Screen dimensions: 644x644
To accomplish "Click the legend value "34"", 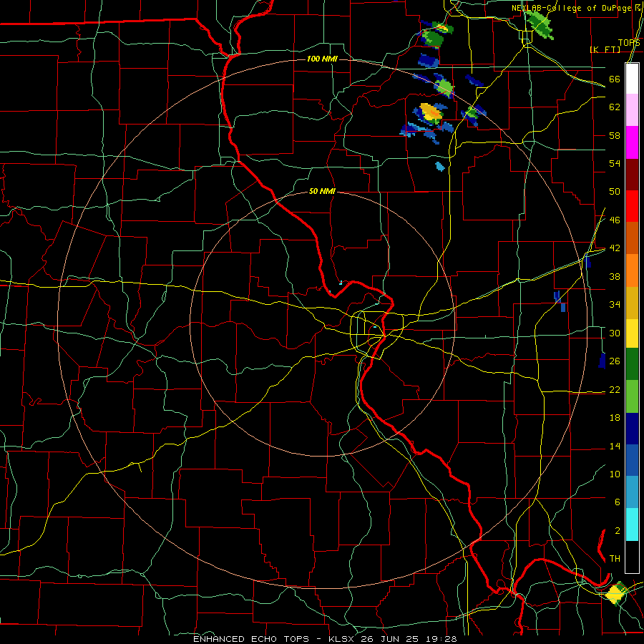I will pyautogui.click(x=615, y=304).
